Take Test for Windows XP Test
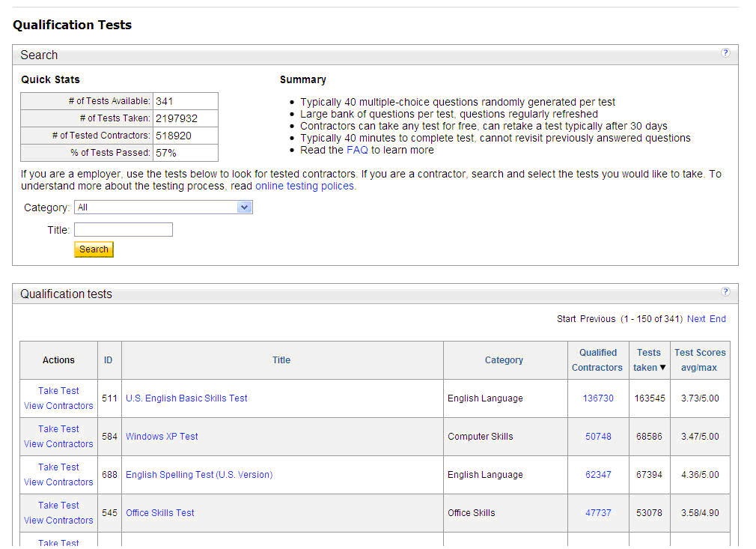The height and width of the screenshot is (549, 756). [x=58, y=429]
